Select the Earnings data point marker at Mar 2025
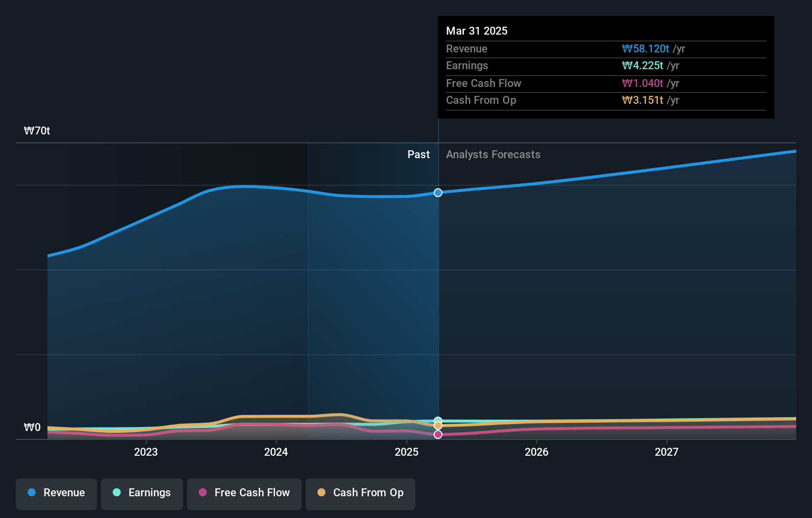The image size is (812, 518). pyautogui.click(x=438, y=421)
